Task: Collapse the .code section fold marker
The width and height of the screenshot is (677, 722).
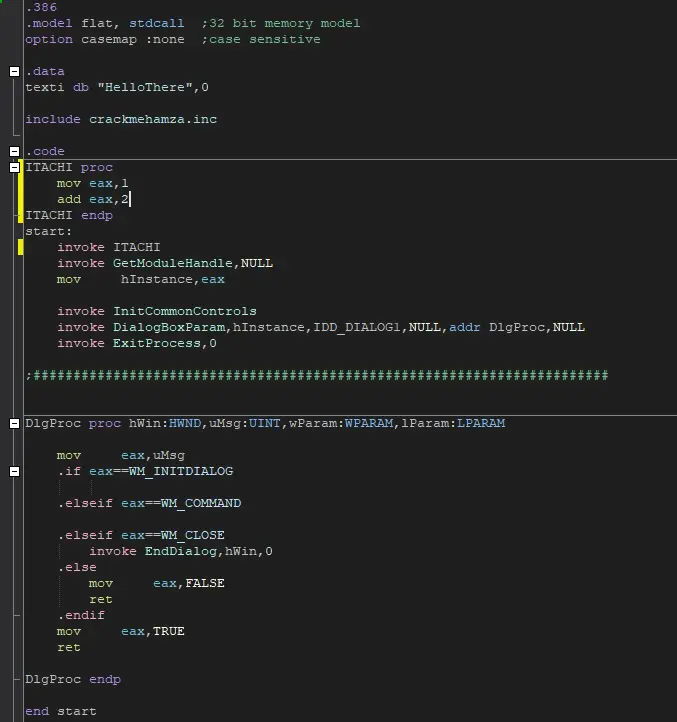Action: [x=14, y=151]
